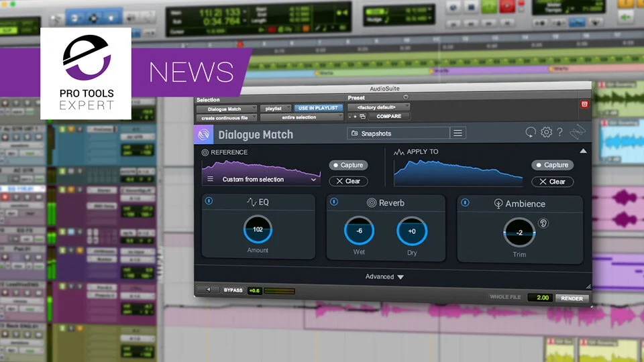Image resolution: width=644 pixels, height=362 pixels.
Task: Open the factory default preset dropdown
Action: pos(378,107)
